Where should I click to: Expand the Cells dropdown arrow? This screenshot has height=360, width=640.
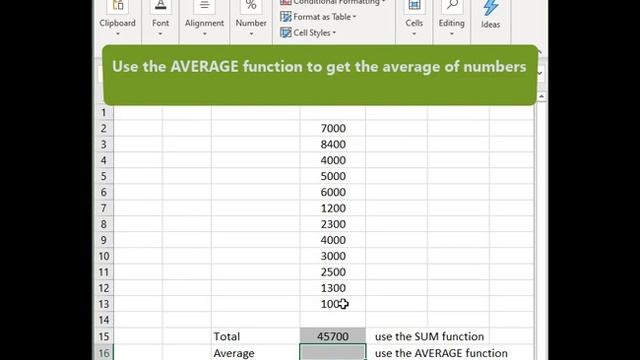point(414,34)
